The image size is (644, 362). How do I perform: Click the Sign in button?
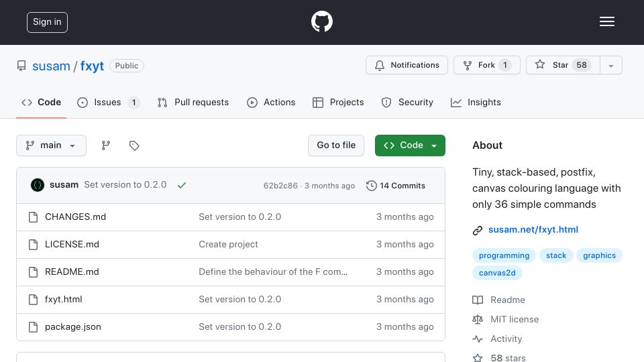point(47,22)
